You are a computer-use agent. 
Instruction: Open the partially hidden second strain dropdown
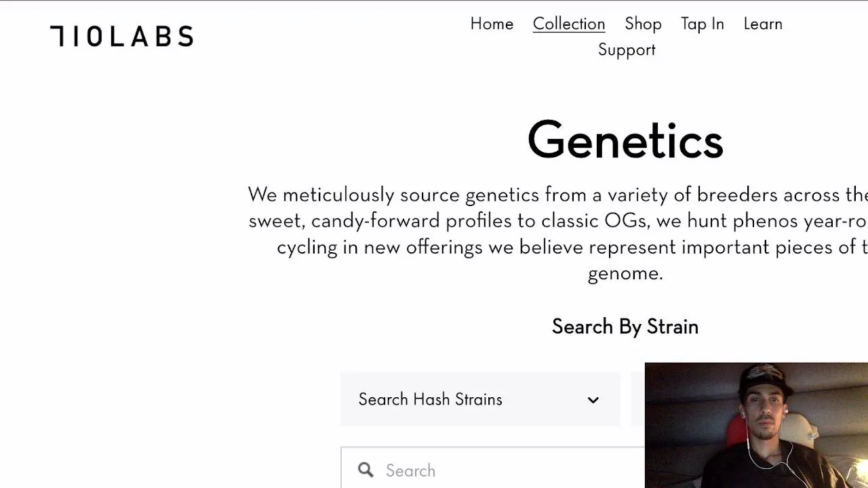[x=637, y=399]
